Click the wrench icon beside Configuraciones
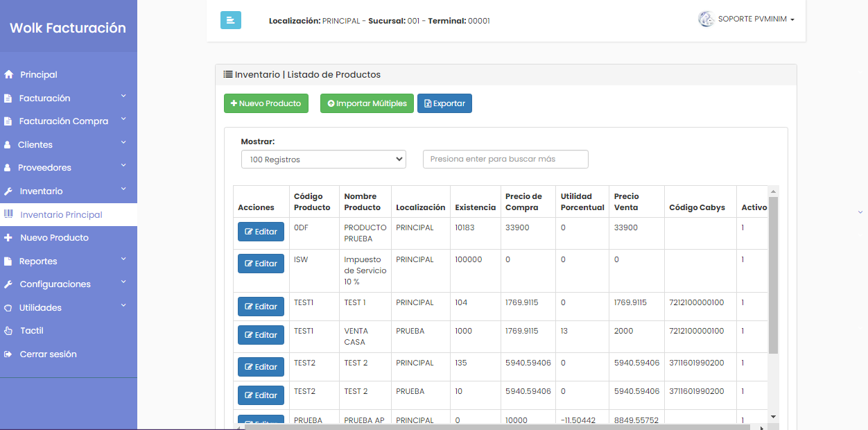Viewport: 868px width, 430px height. point(8,284)
